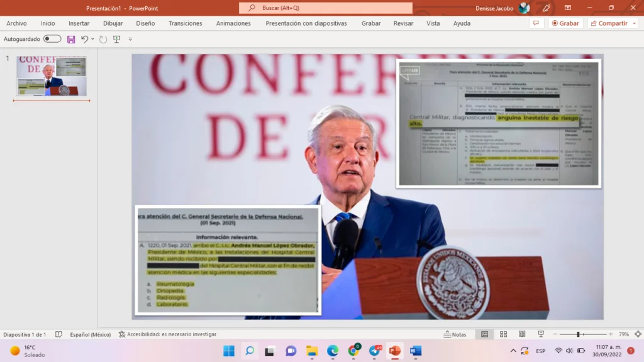
Task: Switch to Word in the taskbar
Action: [x=416, y=351]
